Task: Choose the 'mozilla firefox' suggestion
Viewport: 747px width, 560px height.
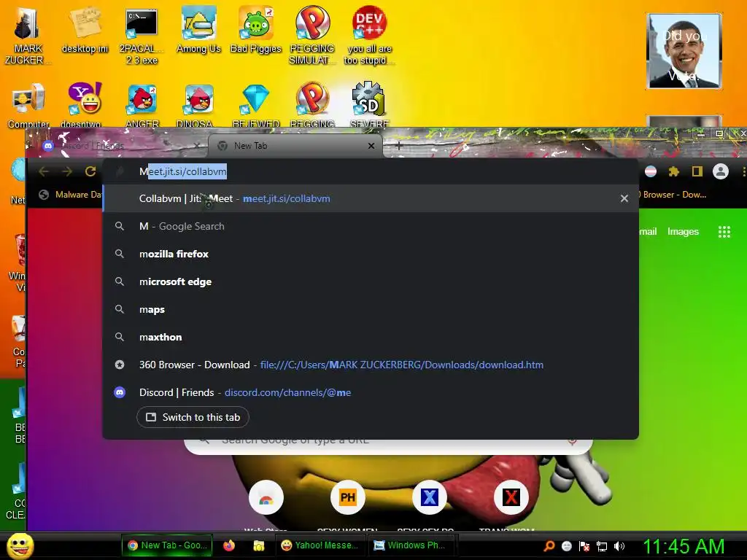Action: [x=370, y=254]
